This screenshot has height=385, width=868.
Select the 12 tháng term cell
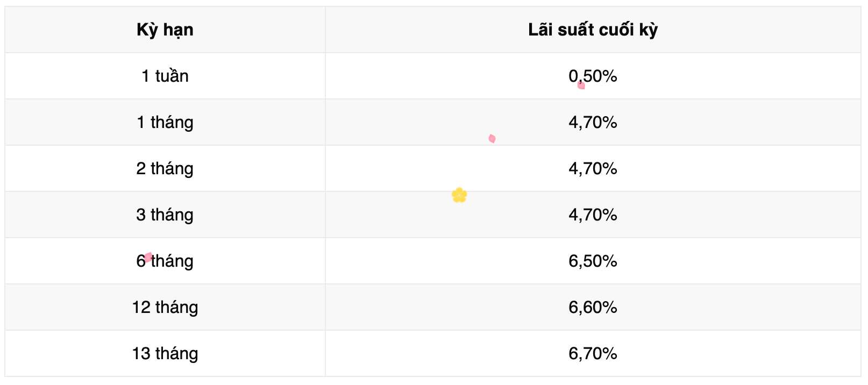(x=165, y=307)
